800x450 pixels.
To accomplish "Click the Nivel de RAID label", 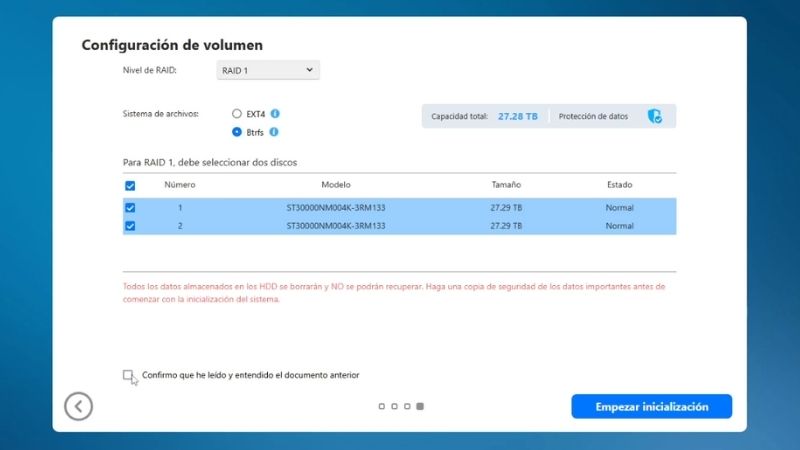I will (149, 70).
